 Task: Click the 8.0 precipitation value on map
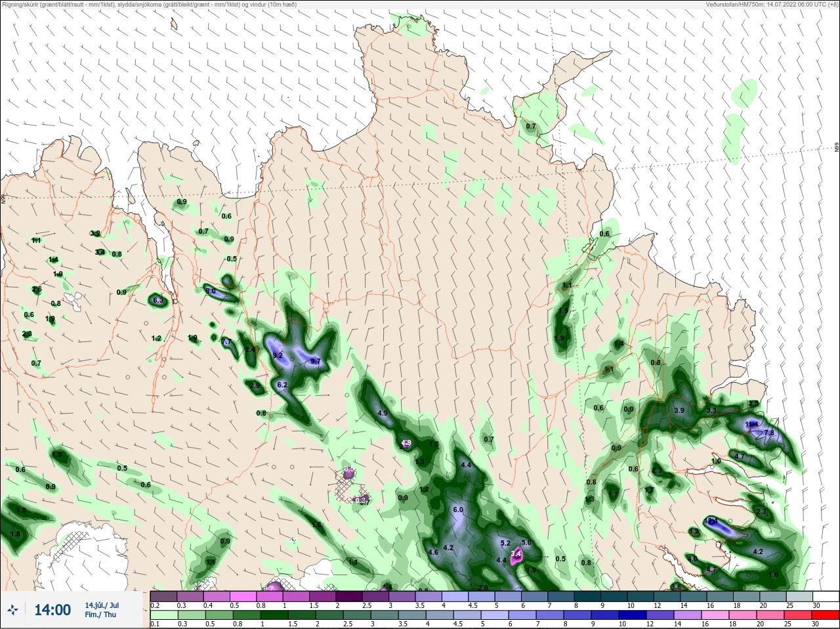(211, 291)
